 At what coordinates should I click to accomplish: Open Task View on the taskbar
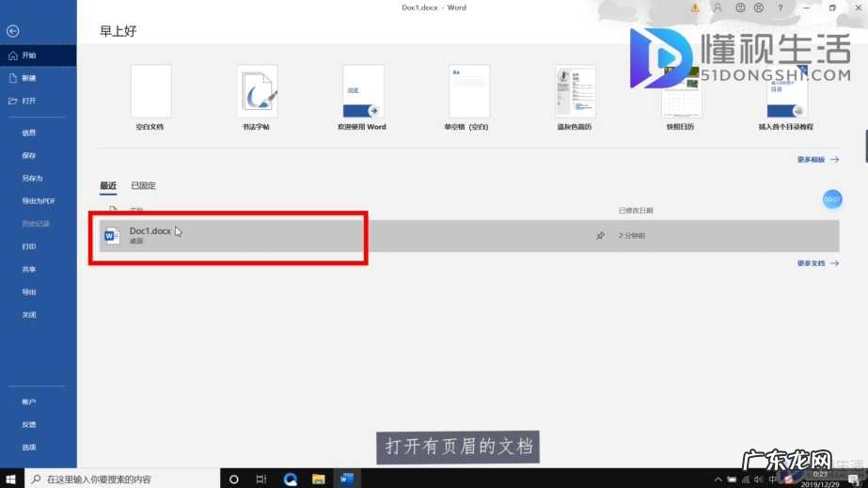261,480
